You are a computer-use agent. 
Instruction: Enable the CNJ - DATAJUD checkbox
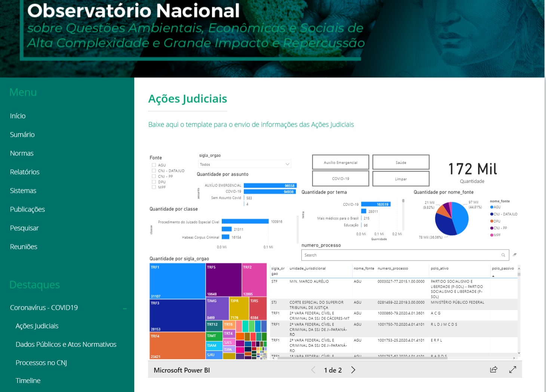[154, 170]
